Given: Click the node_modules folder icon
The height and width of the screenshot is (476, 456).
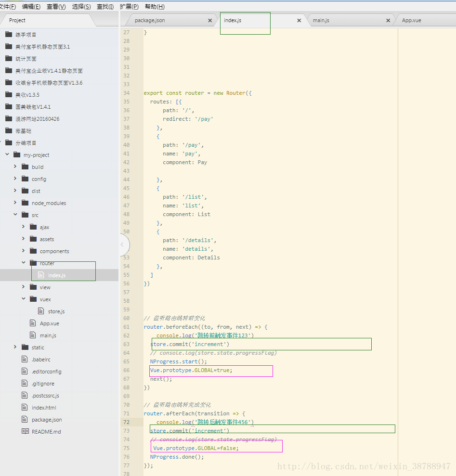Looking at the screenshot, I should (x=25, y=203).
